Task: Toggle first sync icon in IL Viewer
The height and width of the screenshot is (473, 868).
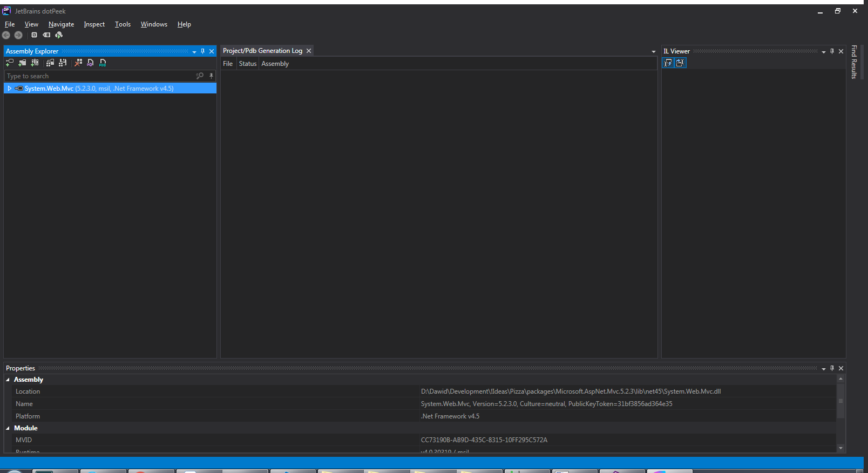Action: pyautogui.click(x=668, y=63)
